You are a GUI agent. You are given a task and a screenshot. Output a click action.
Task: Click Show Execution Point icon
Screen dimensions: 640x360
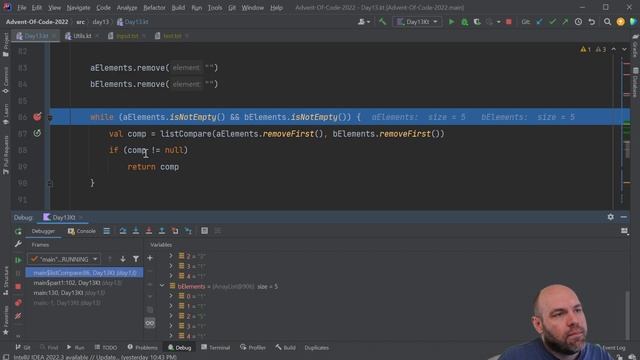pos(107,231)
